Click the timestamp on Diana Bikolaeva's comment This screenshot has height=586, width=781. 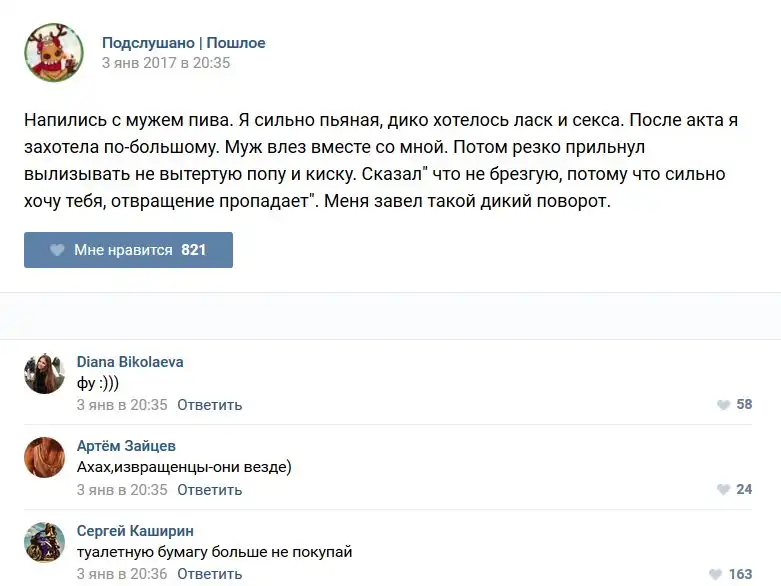tap(122, 405)
